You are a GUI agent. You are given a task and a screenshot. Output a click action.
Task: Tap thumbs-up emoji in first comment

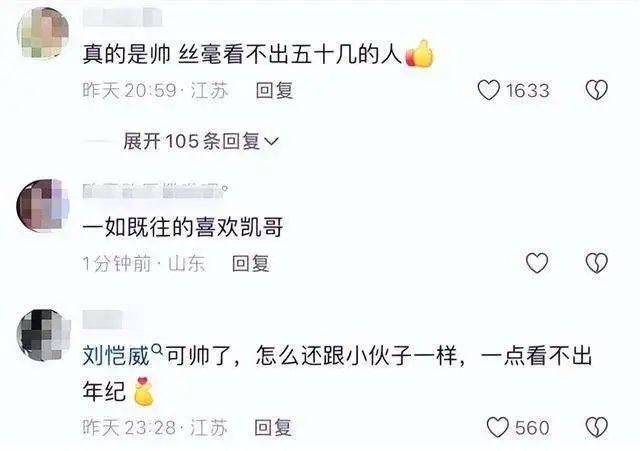click(x=420, y=54)
